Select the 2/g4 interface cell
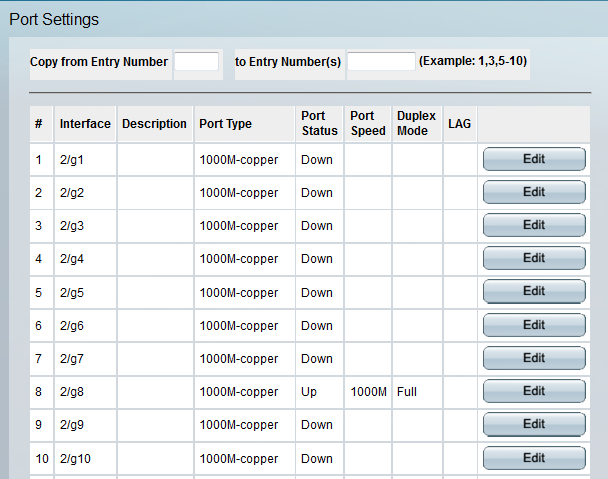Image resolution: width=608 pixels, height=479 pixels. pyautogui.click(x=85, y=259)
